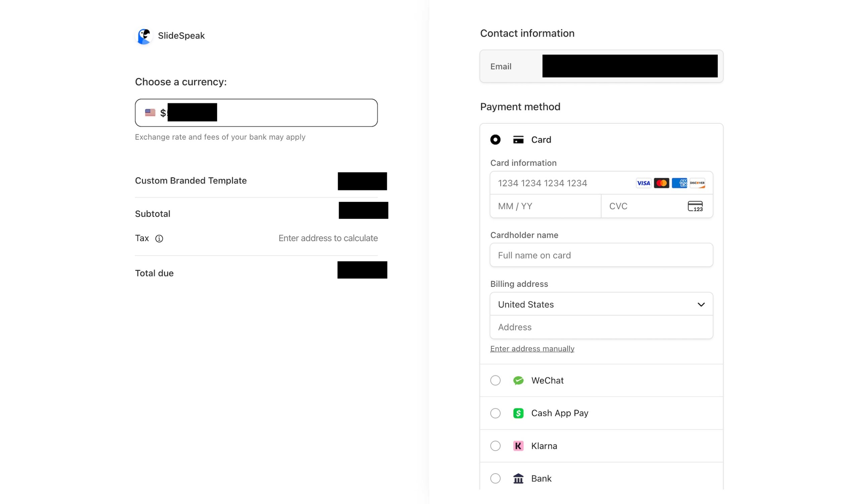Select the Cash App Pay radio button
The height and width of the screenshot is (504, 859).
pos(495,413)
